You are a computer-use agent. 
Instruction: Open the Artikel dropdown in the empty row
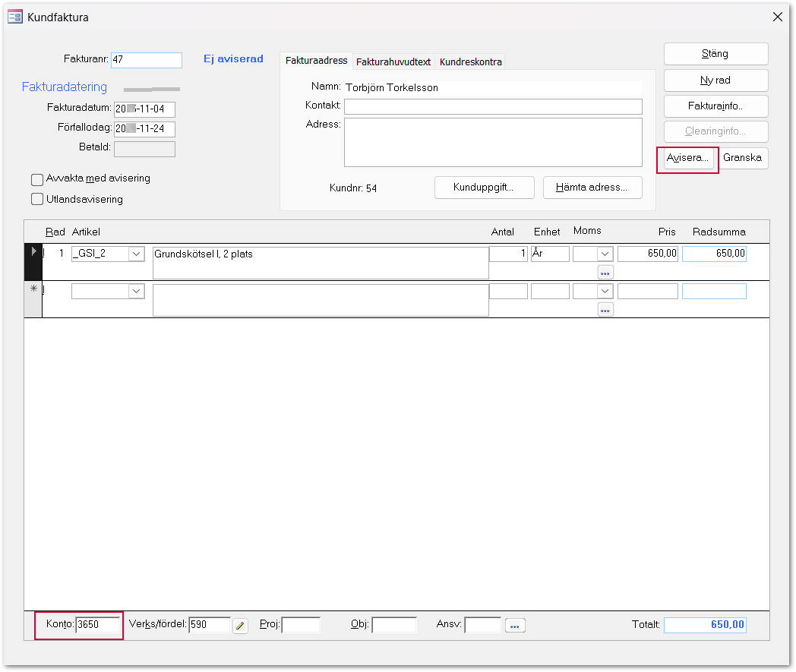[137, 291]
